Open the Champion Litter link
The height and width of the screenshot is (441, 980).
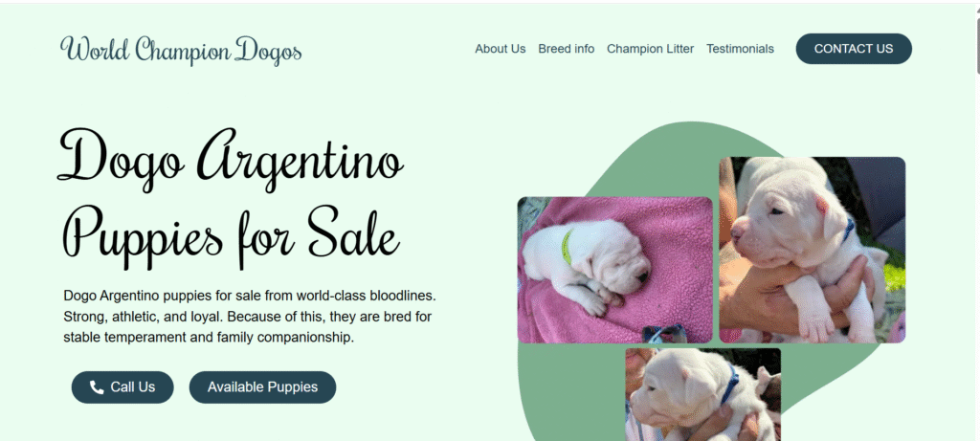click(650, 49)
